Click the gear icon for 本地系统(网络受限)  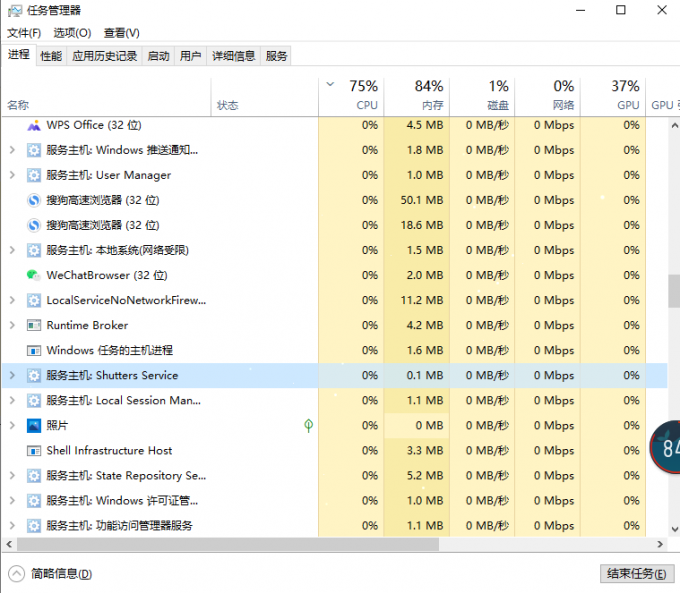[34, 250]
